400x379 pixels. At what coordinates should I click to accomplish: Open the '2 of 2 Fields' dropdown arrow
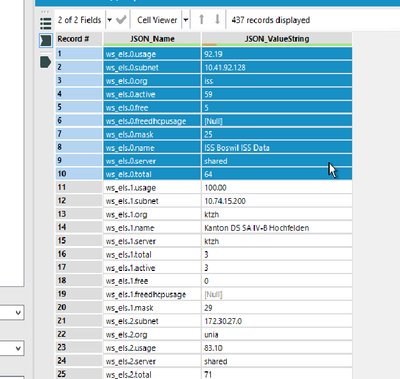[x=109, y=20]
